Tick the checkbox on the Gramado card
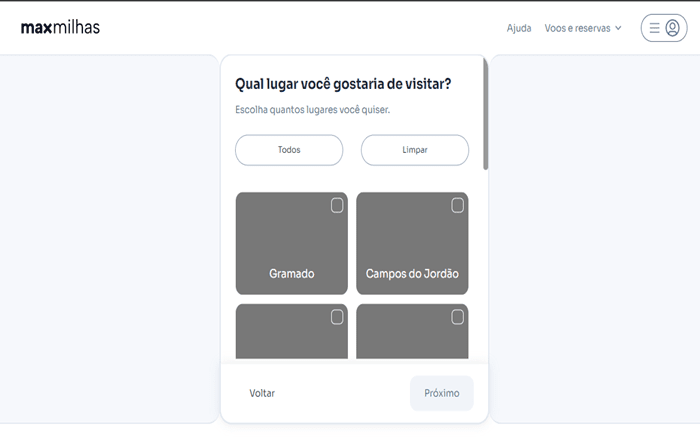This screenshot has width=700, height=440. point(337,205)
